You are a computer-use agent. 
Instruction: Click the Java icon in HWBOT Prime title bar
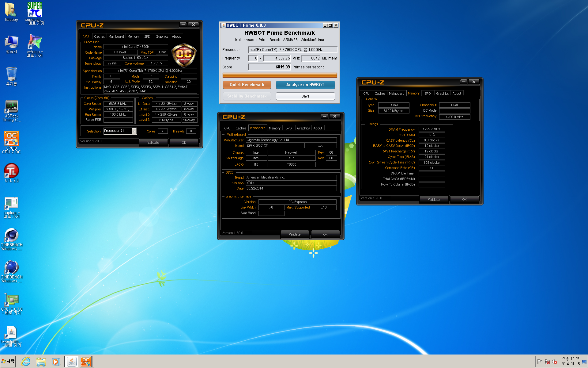coord(223,25)
